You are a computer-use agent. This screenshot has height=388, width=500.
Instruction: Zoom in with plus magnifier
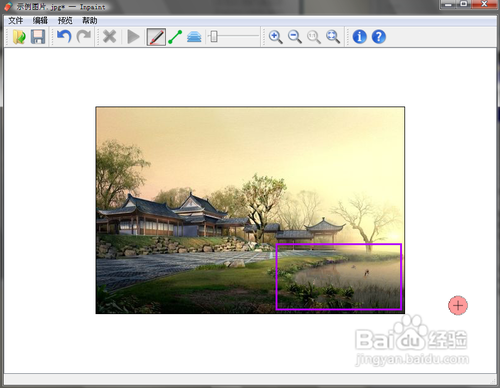[x=276, y=37]
